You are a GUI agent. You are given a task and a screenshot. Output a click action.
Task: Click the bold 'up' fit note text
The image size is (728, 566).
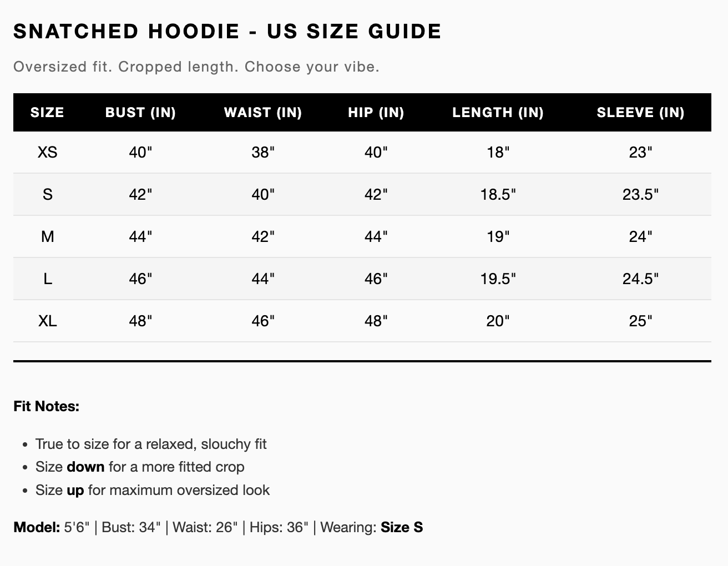pos(75,491)
